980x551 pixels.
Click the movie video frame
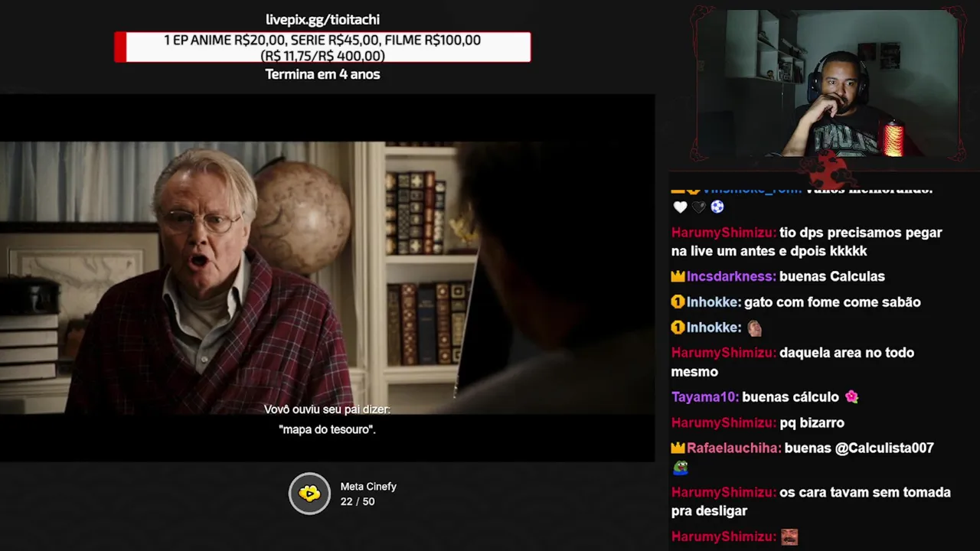pyautogui.click(x=327, y=278)
